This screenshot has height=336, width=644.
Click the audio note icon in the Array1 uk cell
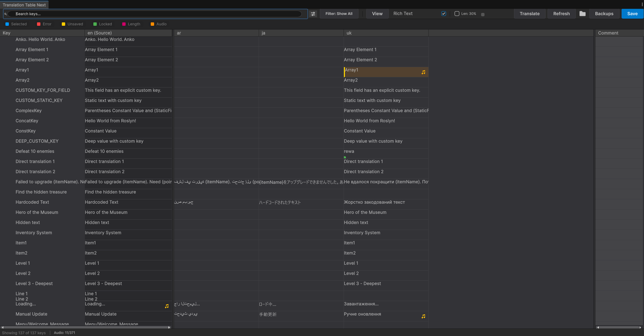pyautogui.click(x=423, y=72)
